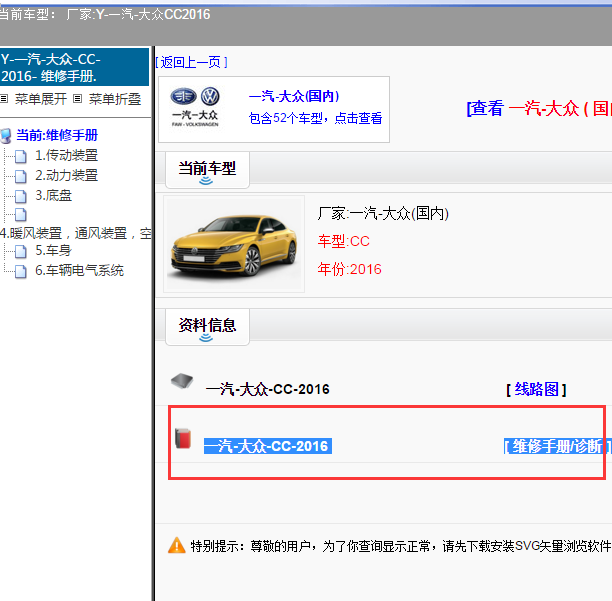
Task: Collapse the menu with 菜单折叠
Action: (115, 99)
